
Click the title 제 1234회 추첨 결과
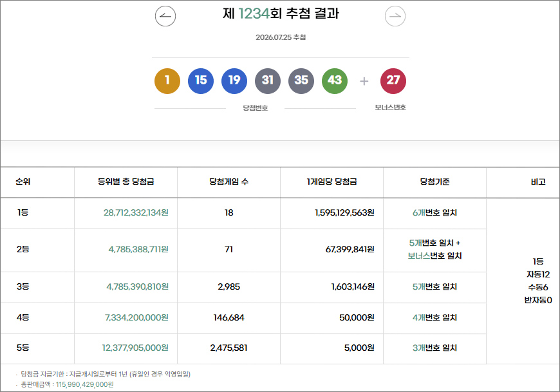(281, 14)
